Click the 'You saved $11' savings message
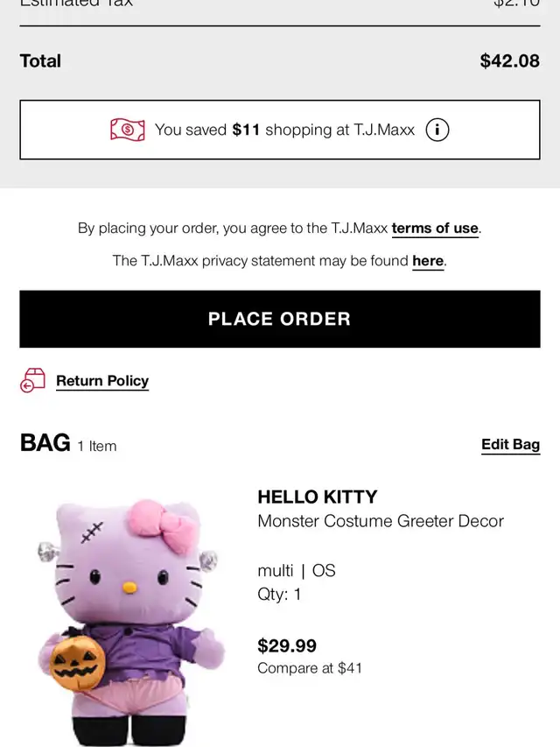Image resolution: width=560 pixels, height=747 pixels. tap(284, 130)
